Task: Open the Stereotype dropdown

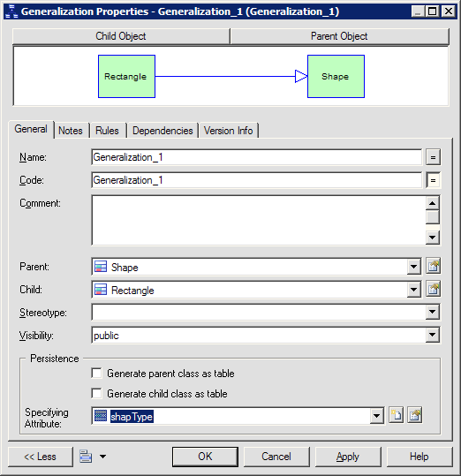Action: point(433,312)
